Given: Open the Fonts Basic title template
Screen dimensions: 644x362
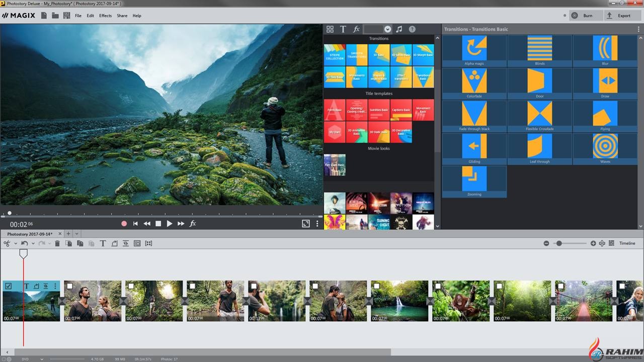Looking at the screenshot, I should pyautogui.click(x=335, y=110).
